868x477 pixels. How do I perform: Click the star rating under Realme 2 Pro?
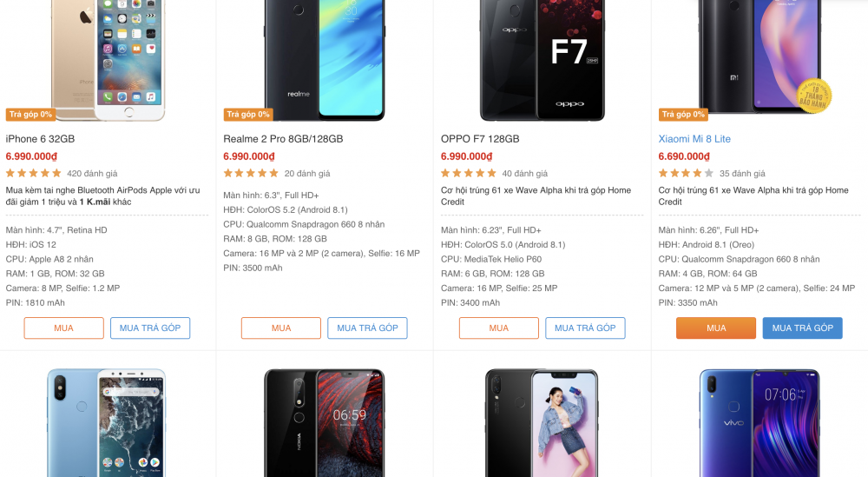click(251, 174)
